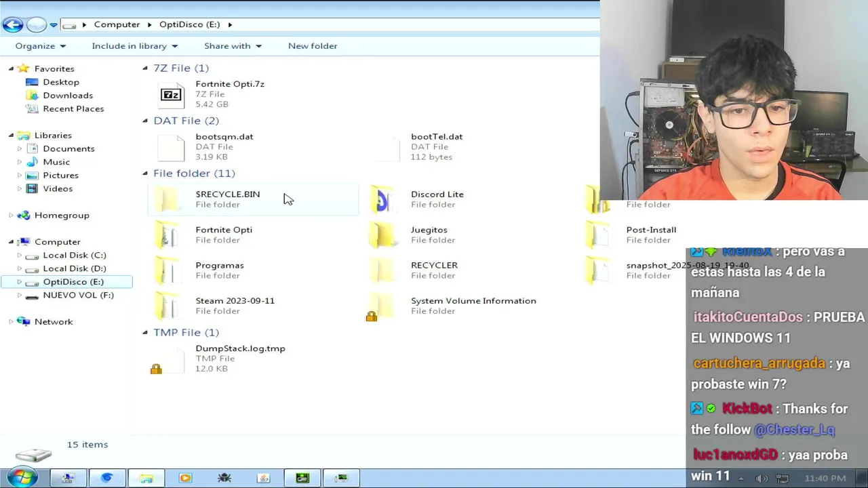
Task: Select the System Volume Information folder icon
Action: [381, 306]
